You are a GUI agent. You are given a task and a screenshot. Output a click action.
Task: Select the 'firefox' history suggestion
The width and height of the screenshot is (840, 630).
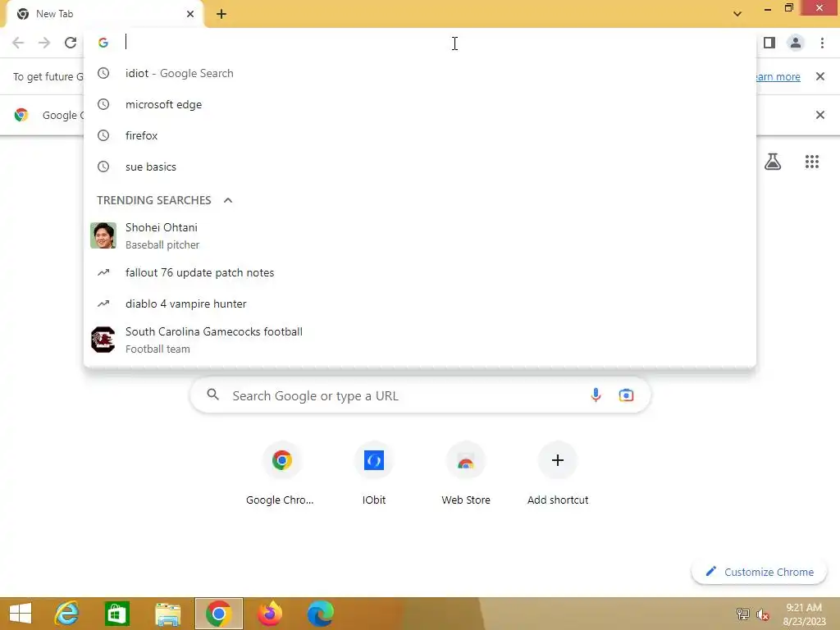pos(420,135)
